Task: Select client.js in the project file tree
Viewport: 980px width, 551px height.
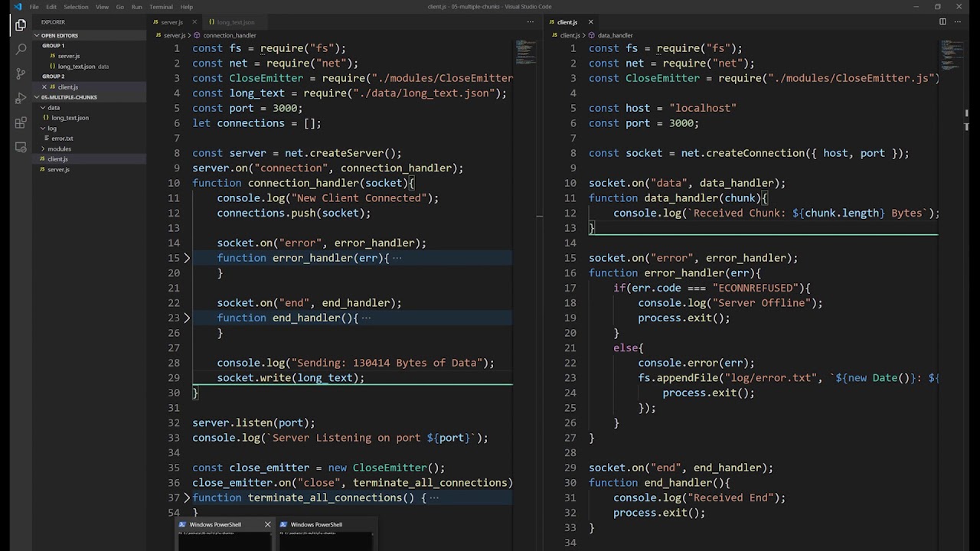Action: 57,159
